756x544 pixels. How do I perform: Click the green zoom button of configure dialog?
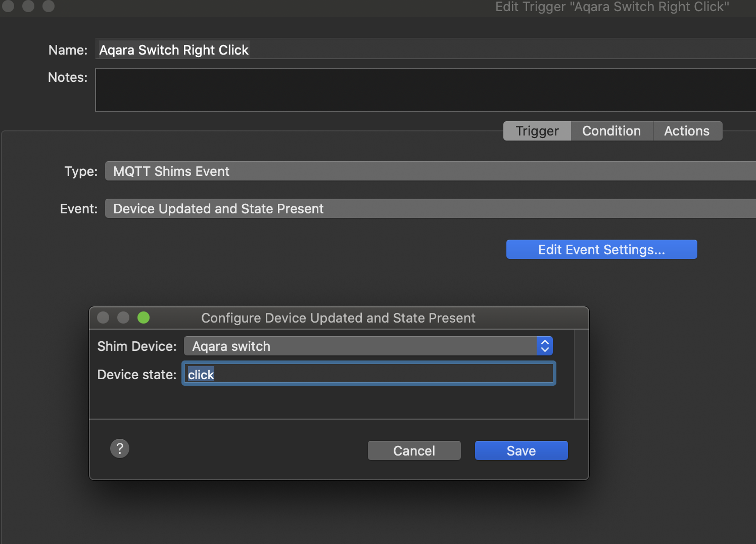click(144, 318)
